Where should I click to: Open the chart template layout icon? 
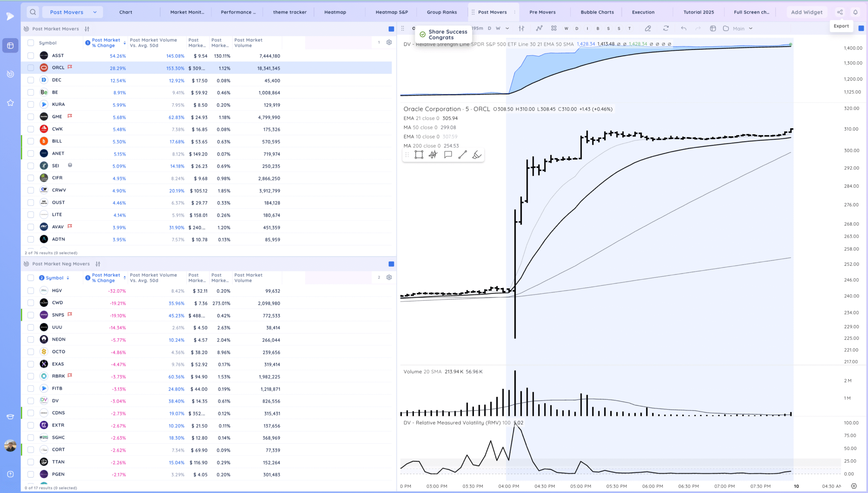click(713, 28)
